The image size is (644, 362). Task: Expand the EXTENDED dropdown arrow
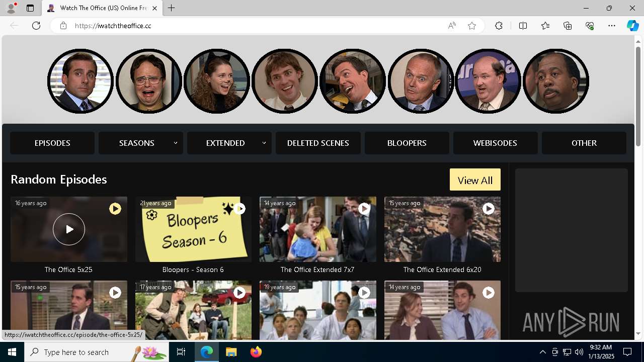[264, 143]
